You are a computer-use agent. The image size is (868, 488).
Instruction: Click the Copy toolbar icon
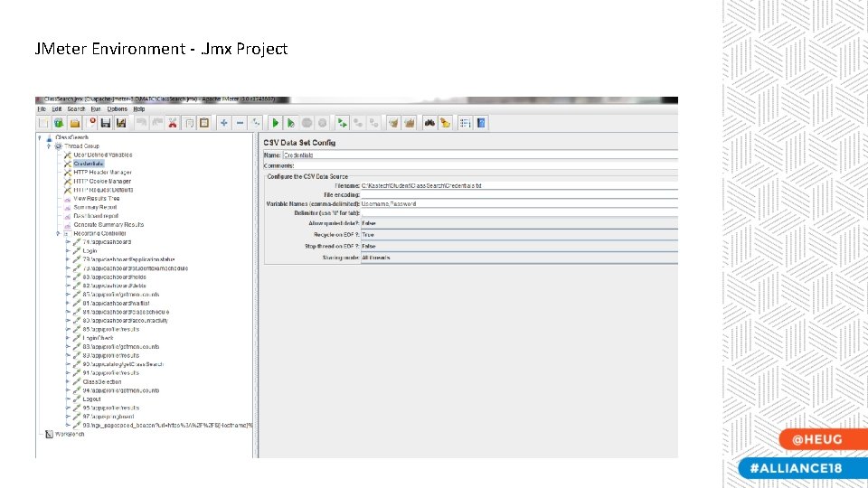pyautogui.click(x=189, y=123)
